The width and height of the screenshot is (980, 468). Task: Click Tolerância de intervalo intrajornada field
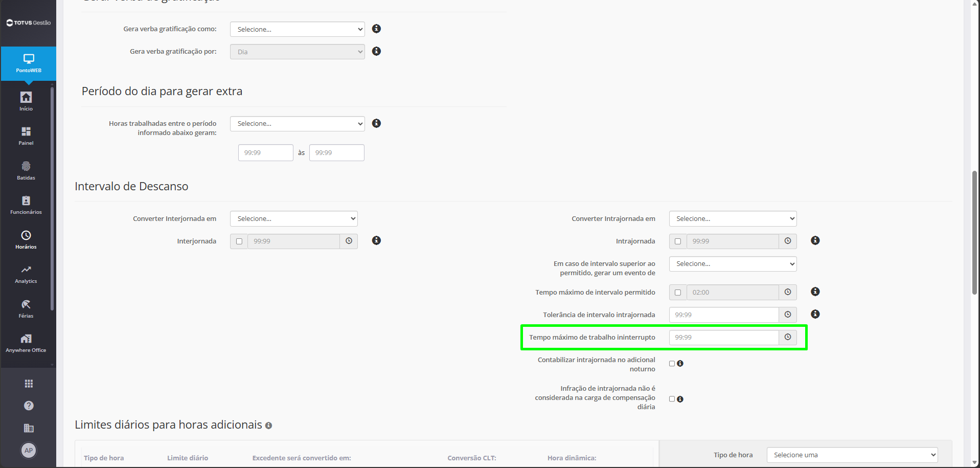click(724, 315)
